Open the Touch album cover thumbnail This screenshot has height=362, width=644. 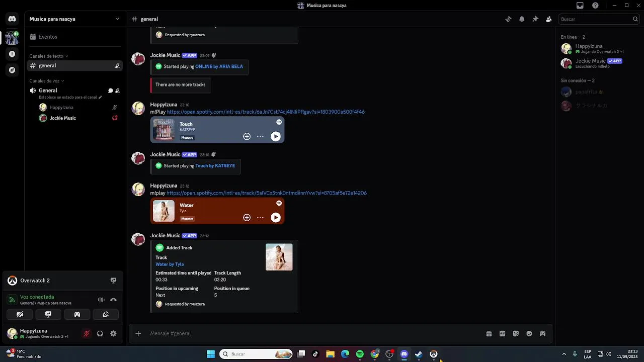point(164,130)
